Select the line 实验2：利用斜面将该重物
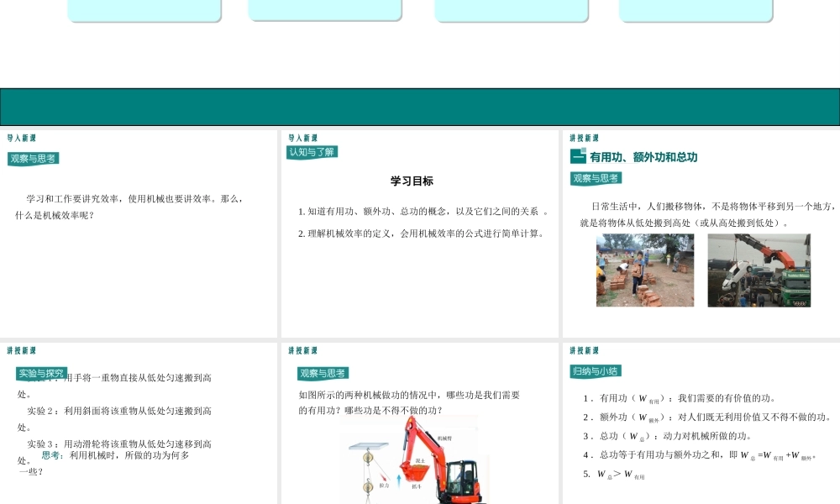This screenshot has height=504, width=840. [119, 411]
